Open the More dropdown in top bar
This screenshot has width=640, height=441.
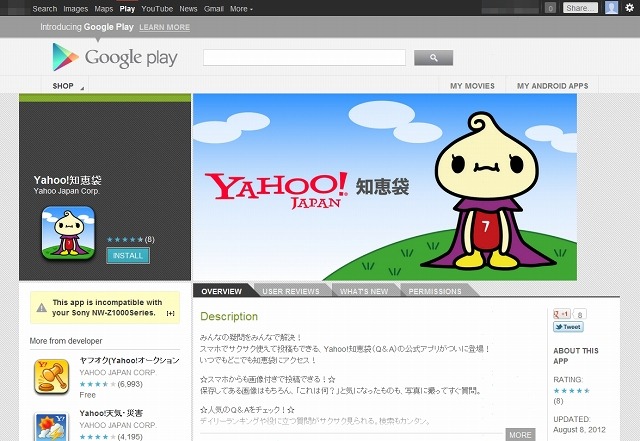[241, 9]
